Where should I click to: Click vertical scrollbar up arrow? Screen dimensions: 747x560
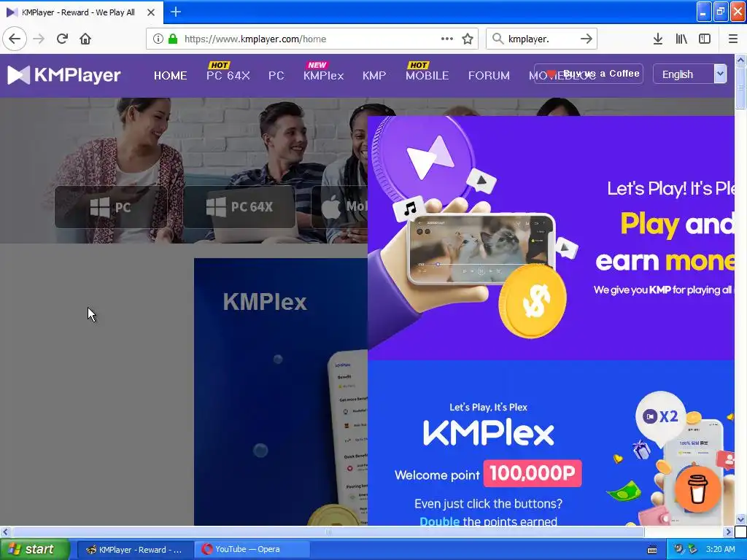(741, 60)
